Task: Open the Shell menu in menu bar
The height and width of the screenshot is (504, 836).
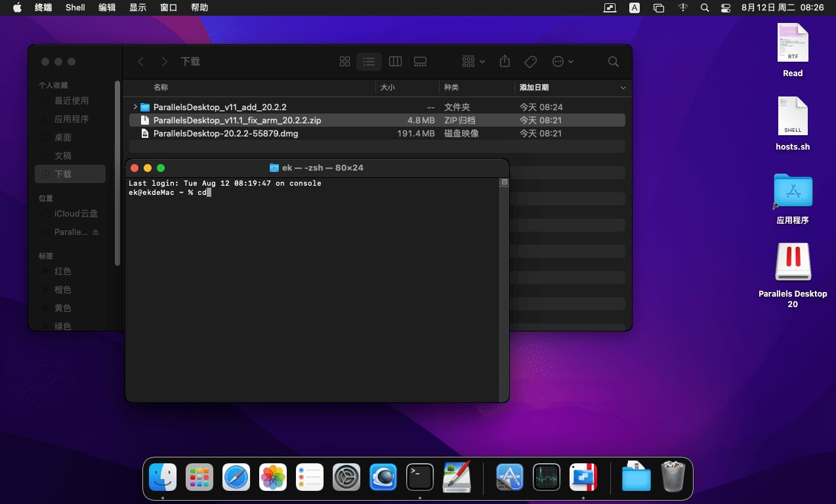Action: [x=75, y=8]
